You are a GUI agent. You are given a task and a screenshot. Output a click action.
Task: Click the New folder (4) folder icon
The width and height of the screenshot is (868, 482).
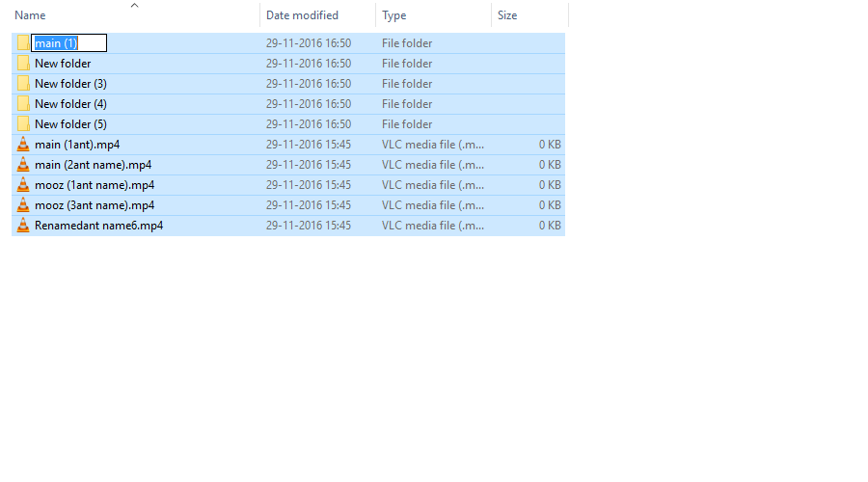click(x=23, y=104)
